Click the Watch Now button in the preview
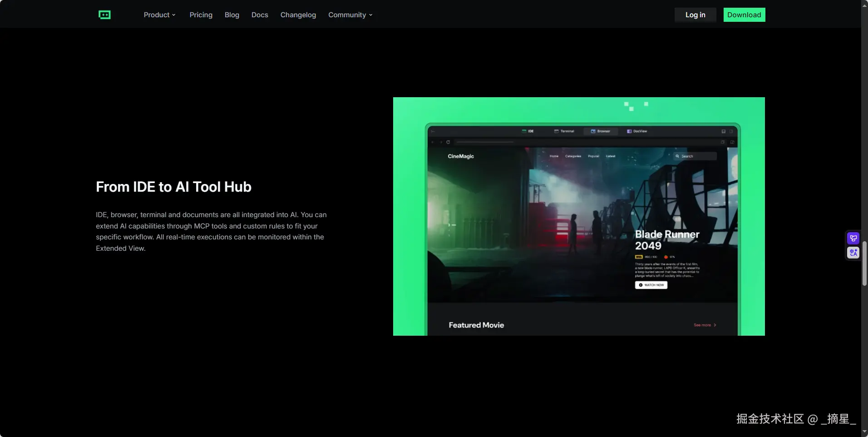 pyautogui.click(x=651, y=285)
